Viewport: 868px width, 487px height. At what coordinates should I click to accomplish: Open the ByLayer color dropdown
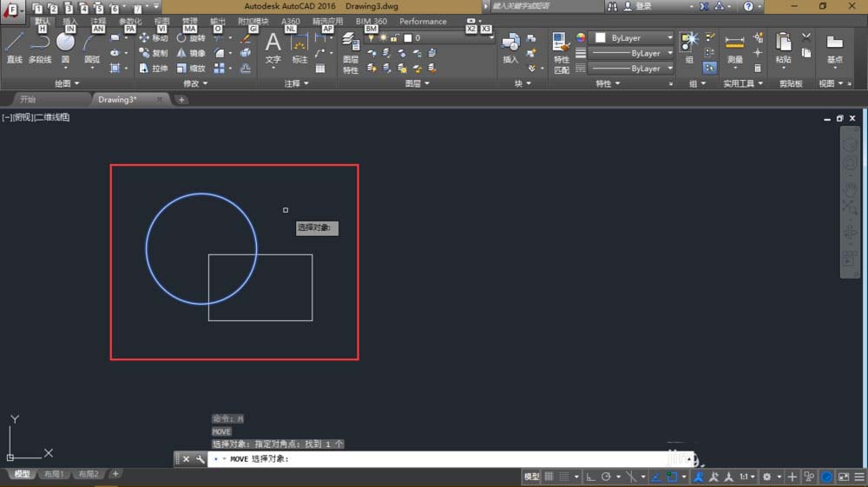(633, 38)
